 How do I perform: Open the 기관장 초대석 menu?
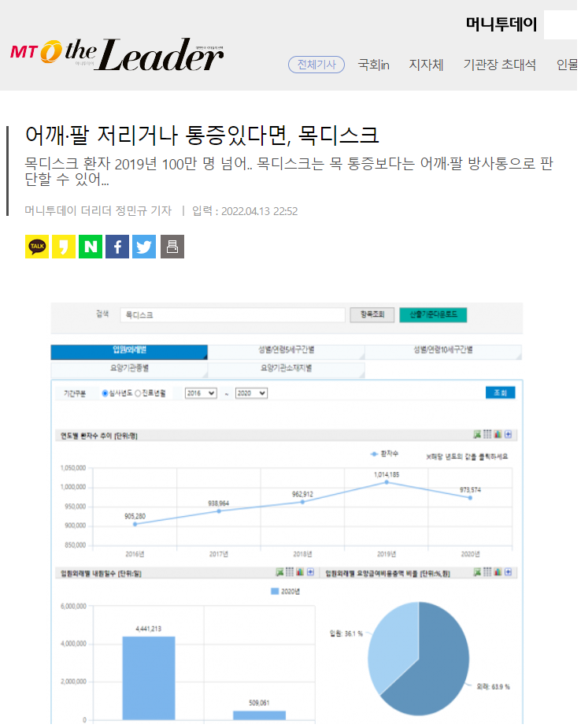pos(500,65)
